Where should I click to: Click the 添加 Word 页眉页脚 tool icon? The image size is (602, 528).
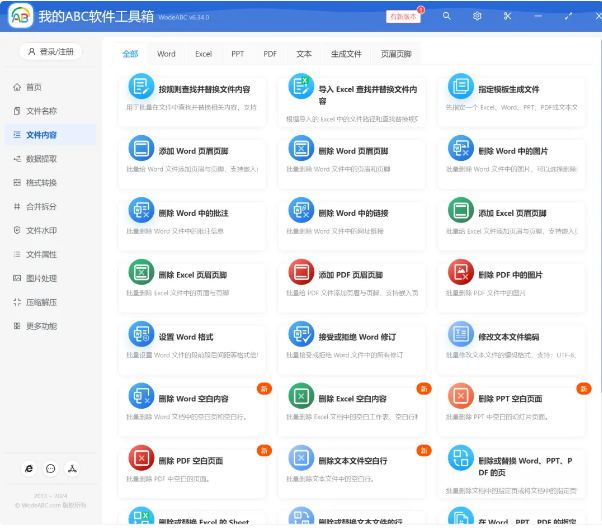[141, 149]
